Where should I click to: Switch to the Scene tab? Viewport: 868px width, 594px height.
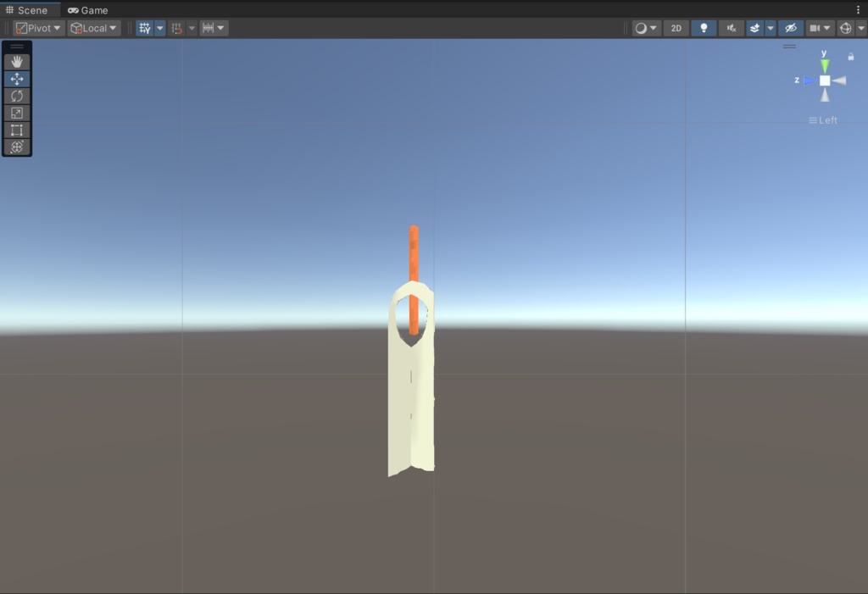point(26,10)
